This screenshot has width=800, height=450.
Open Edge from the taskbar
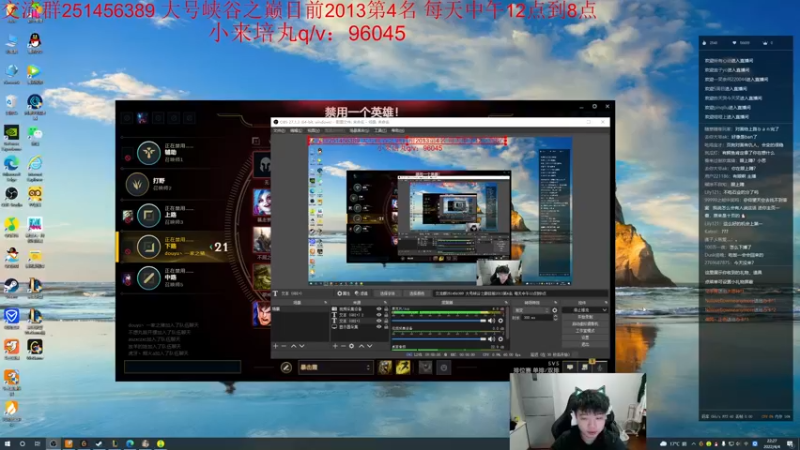(x=130, y=444)
